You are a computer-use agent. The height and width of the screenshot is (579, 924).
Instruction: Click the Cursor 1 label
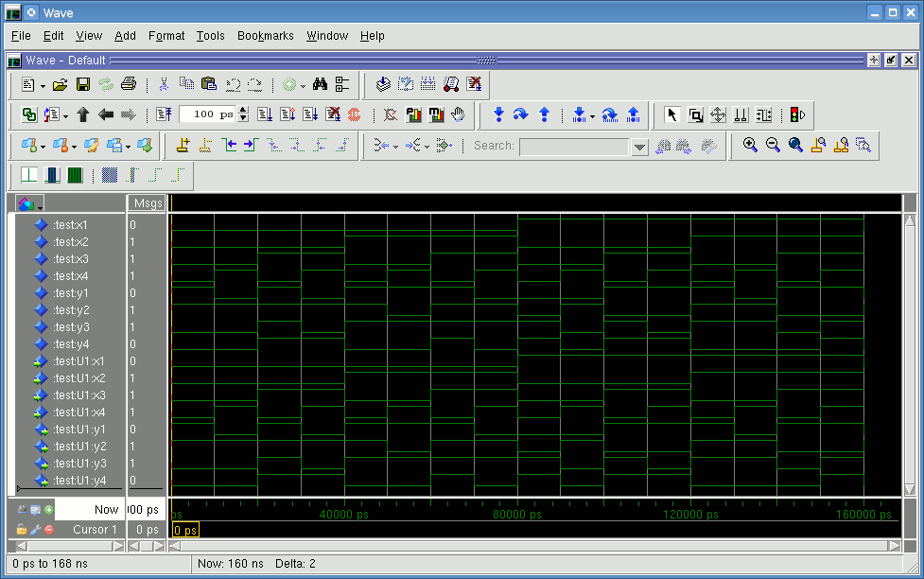95,530
